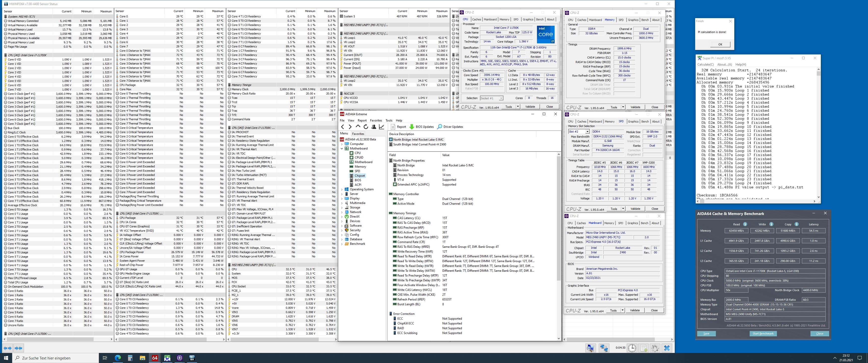868x363 pixels.
Task: Click the AIDA64 graph chart icon
Action: (x=382, y=127)
